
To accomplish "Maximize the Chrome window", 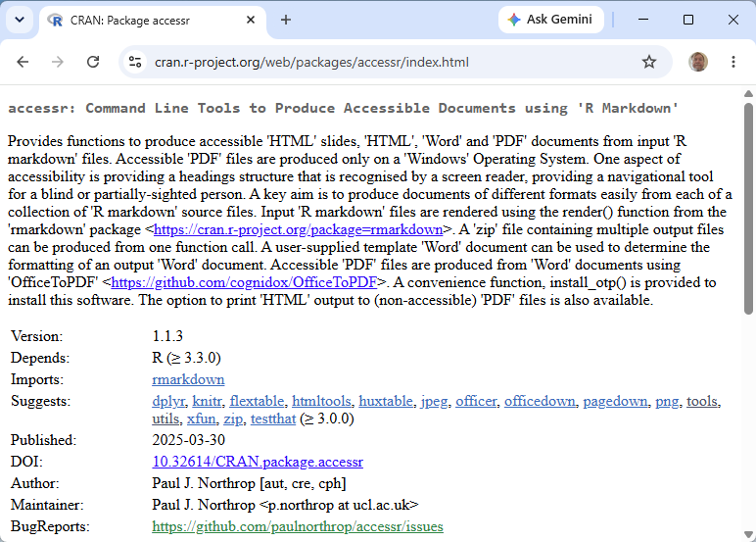I will [688, 20].
